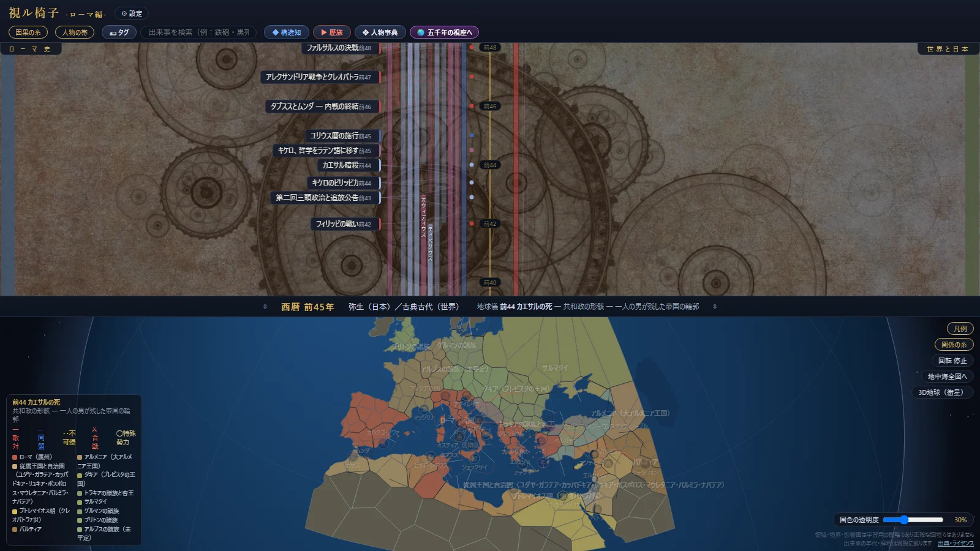Viewport: 980px width, 551px height.
Task: Switch to 3D地球（衛星） satellite globe
Action: [x=943, y=392]
